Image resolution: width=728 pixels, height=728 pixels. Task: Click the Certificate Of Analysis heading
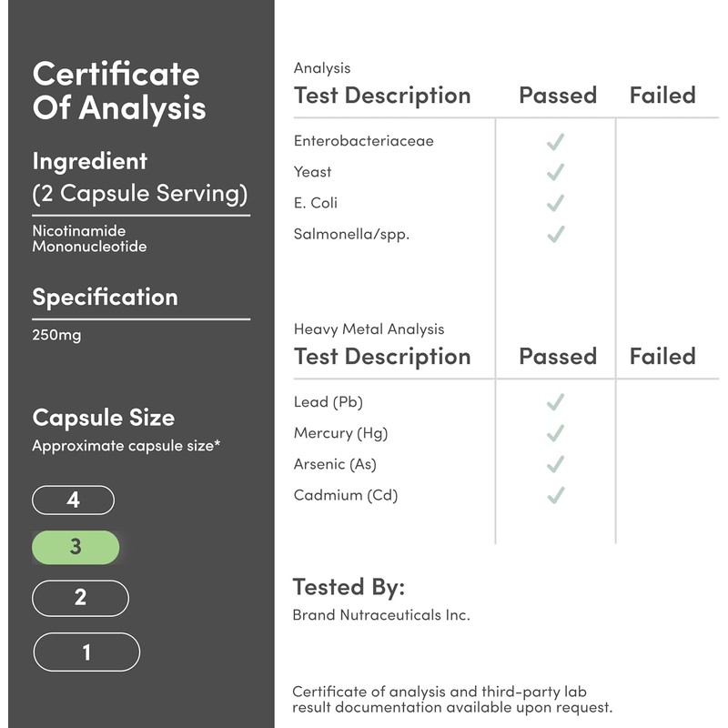119,91
